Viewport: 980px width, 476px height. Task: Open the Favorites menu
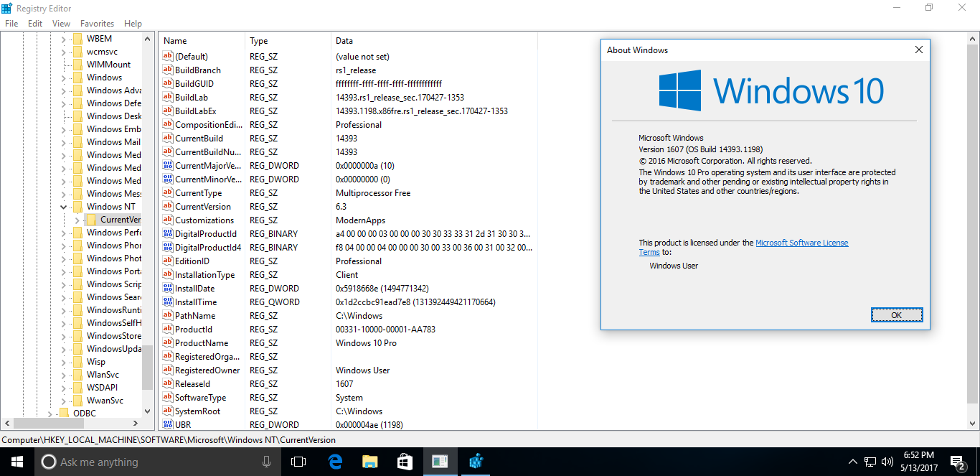pos(97,24)
